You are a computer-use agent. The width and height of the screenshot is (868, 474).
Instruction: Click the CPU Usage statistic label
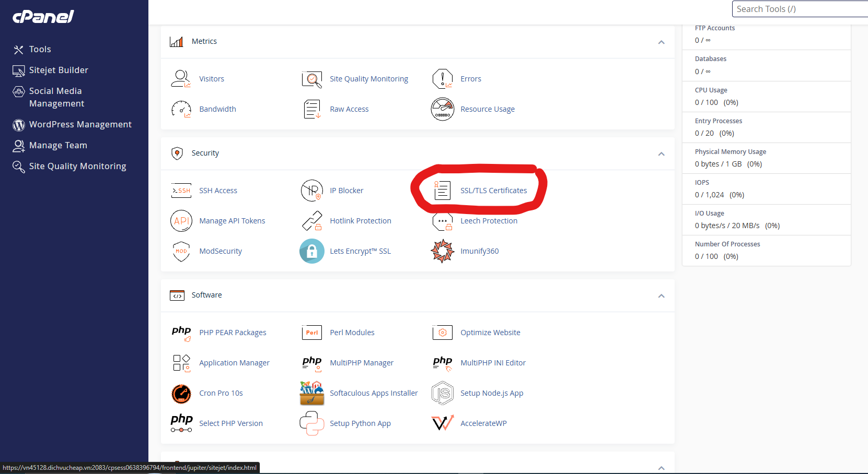711,90
